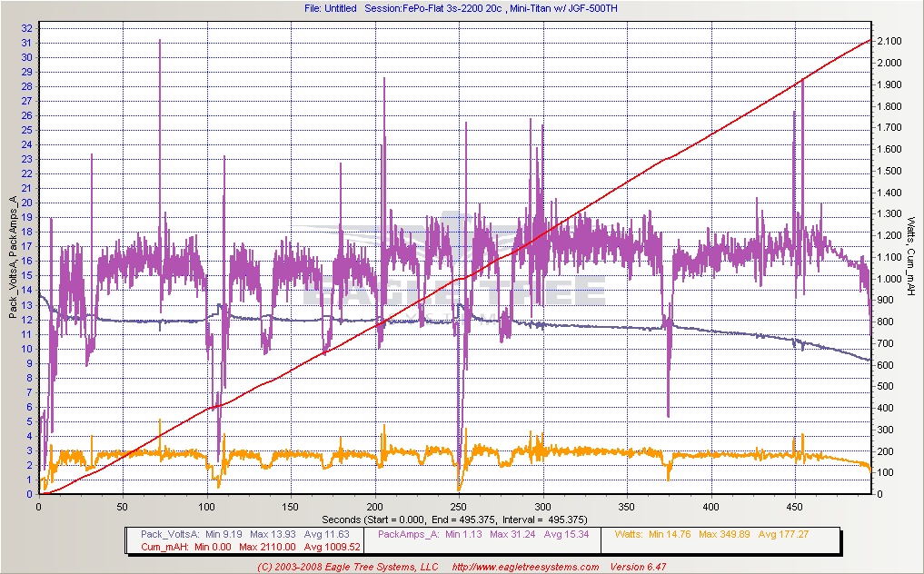
Task: Click the 2.100 value on right axis
Action: click(891, 42)
